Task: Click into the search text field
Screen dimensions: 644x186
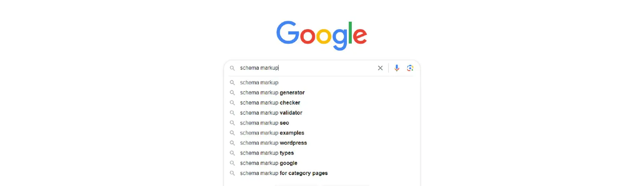Action: [x=308, y=68]
